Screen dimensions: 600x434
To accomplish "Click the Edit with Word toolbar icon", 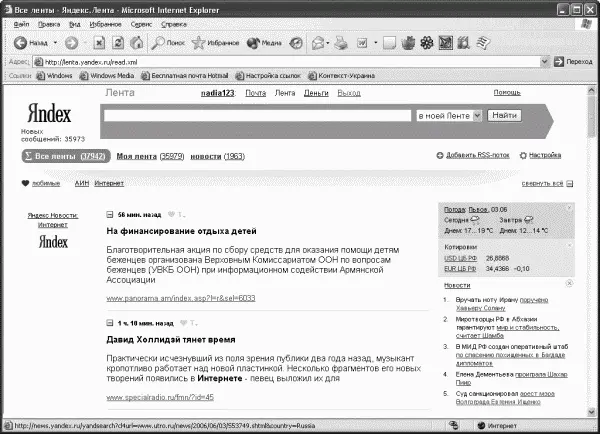I will click(x=362, y=43).
